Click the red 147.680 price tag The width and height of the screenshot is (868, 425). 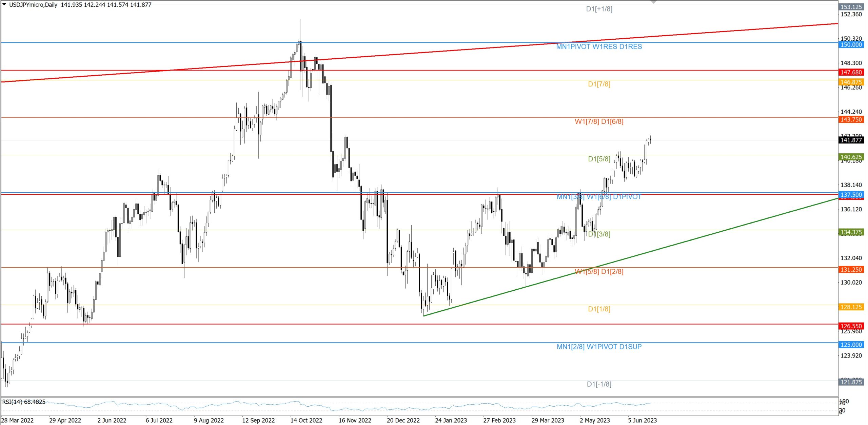851,72
